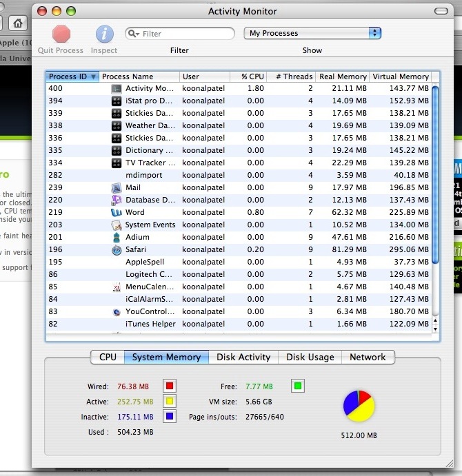Click the scrollbar down arrow
This screenshot has height=476, width=462.
(435, 329)
